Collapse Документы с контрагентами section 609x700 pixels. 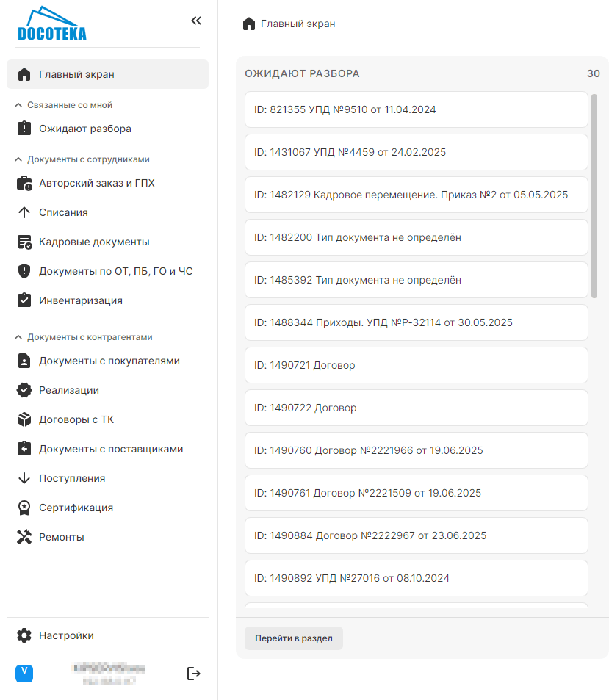pyautogui.click(x=18, y=337)
